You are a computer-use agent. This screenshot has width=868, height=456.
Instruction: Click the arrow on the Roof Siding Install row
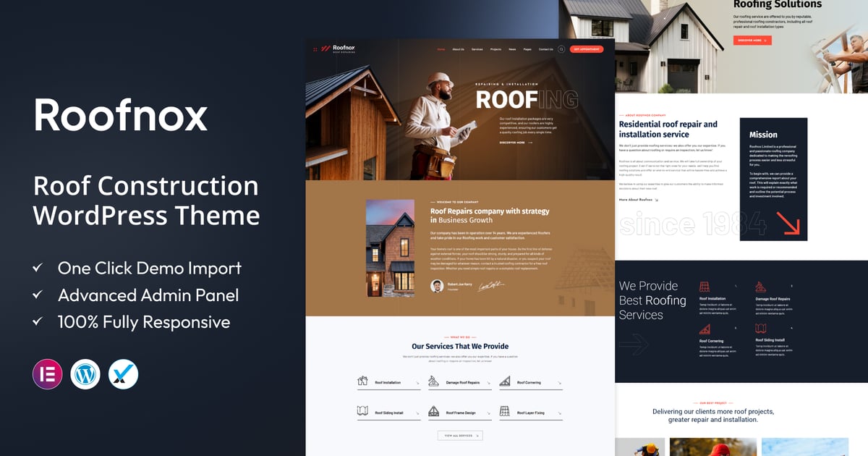417,413
